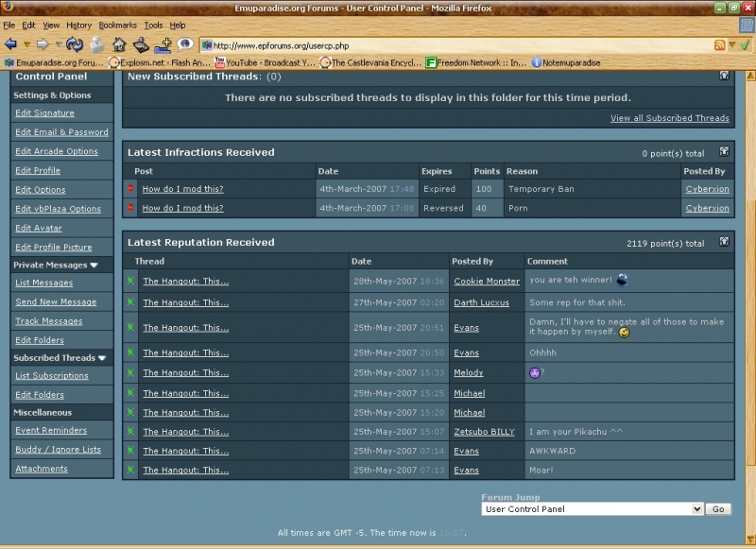The image size is (756, 549).
Task: Click the 'I am your Pikachu ^^' comment
Action: (x=576, y=432)
